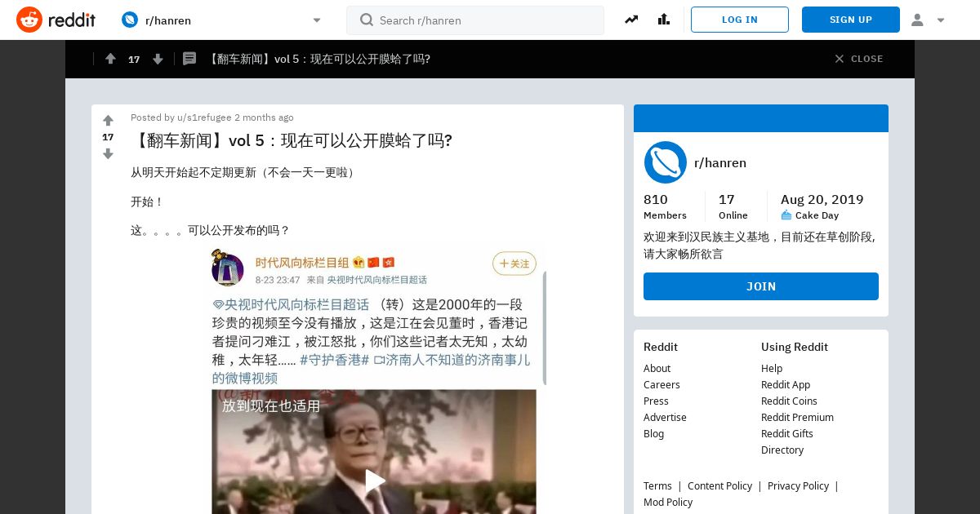Open the Press footer link
The image size is (980, 514).
point(656,401)
